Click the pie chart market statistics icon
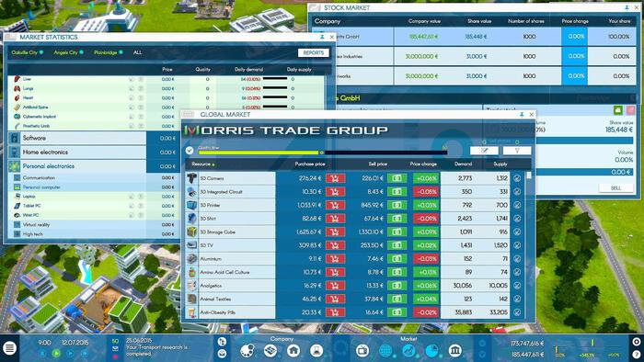 pos(431,351)
